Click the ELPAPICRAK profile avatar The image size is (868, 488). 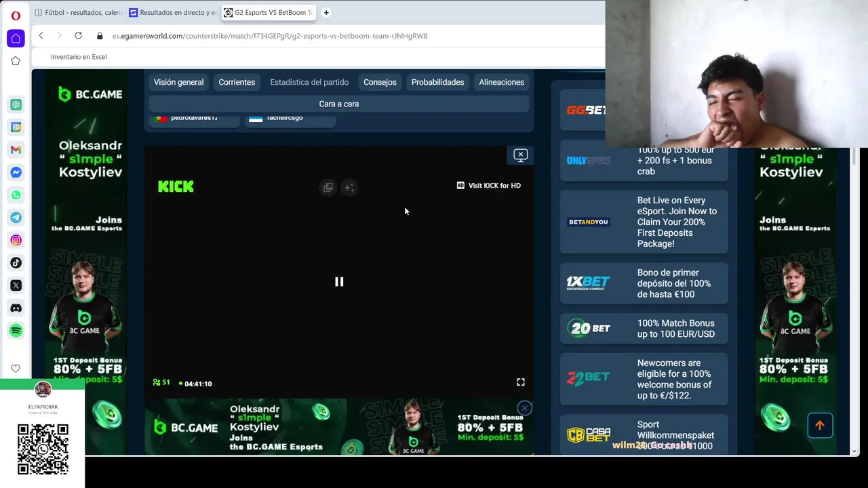tap(43, 390)
